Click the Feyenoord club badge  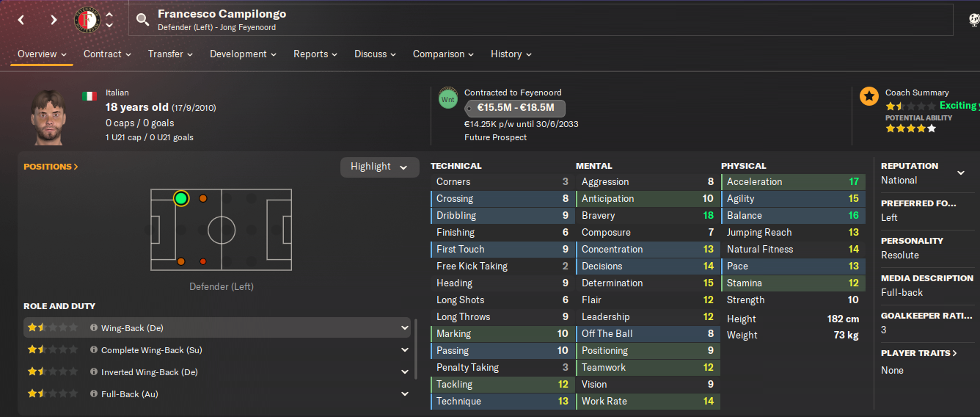[x=87, y=20]
